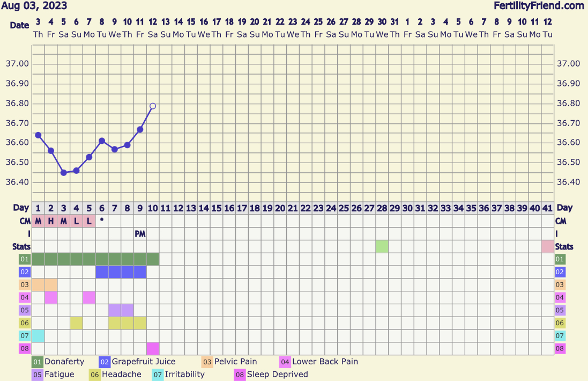Click the first temperature dot on day 1
This screenshot has height=381, width=588.
click(x=38, y=135)
